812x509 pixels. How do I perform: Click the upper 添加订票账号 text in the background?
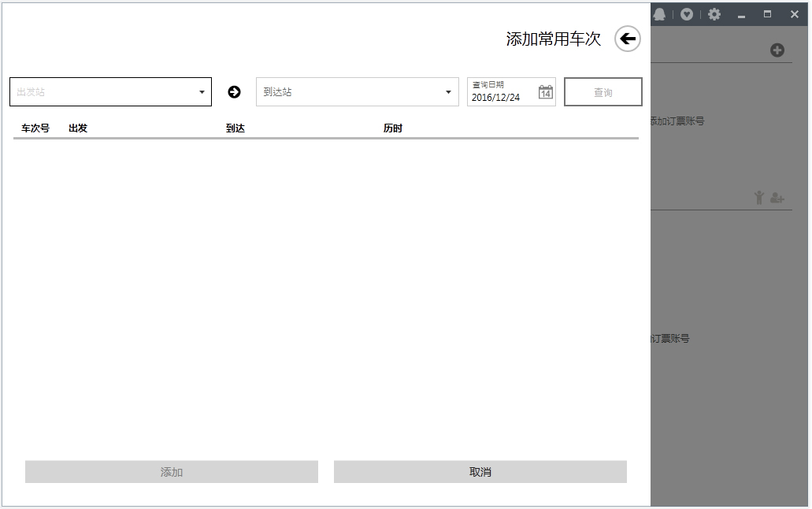click(x=677, y=121)
